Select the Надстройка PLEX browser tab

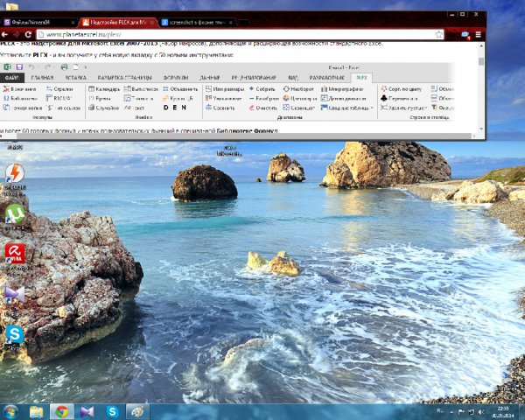click(118, 23)
